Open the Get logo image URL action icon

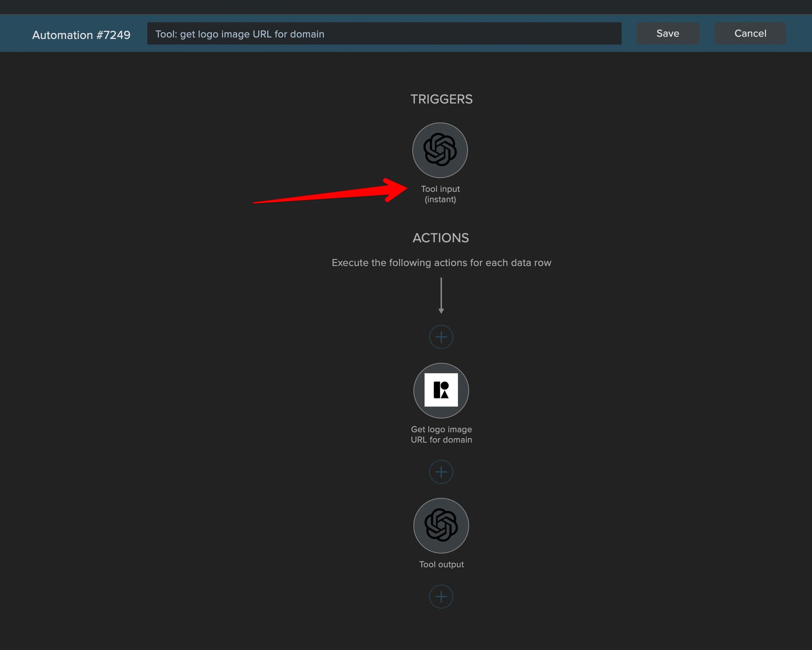pos(441,390)
